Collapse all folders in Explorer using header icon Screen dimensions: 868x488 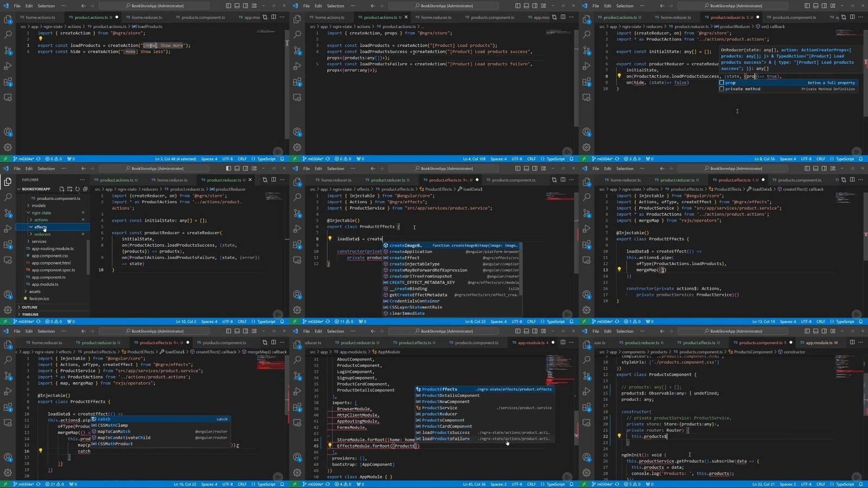(85, 189)
